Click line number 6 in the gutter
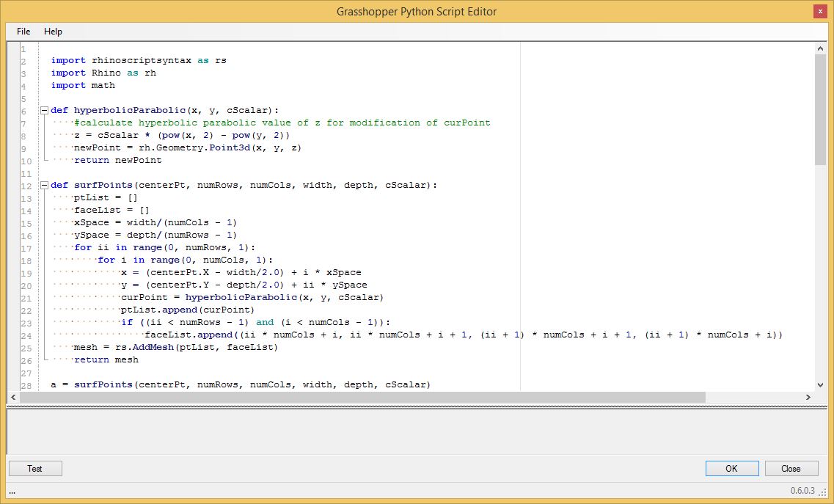The image size is (834, 504). (x=23, y=112)
